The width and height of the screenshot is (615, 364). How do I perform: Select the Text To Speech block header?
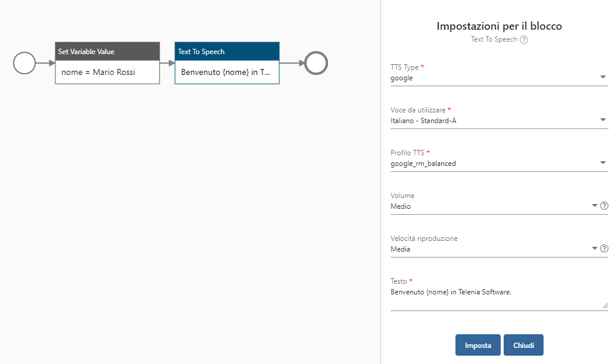[x=227, y=51]
